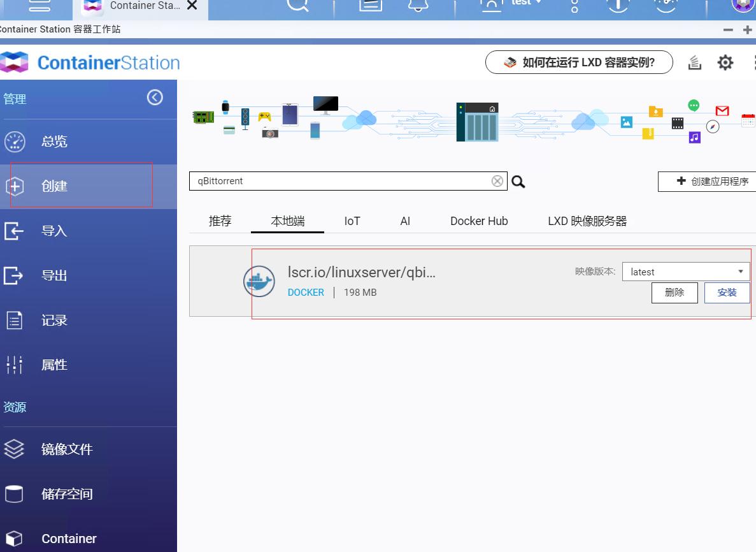Open Container Station settings gear
This screenshot has height=552, width=756.
pos(725,62)
